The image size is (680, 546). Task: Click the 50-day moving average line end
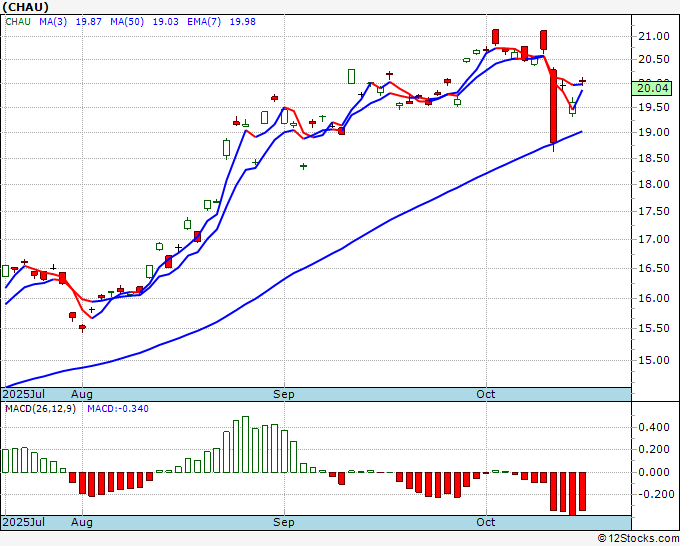click(581, 131)
